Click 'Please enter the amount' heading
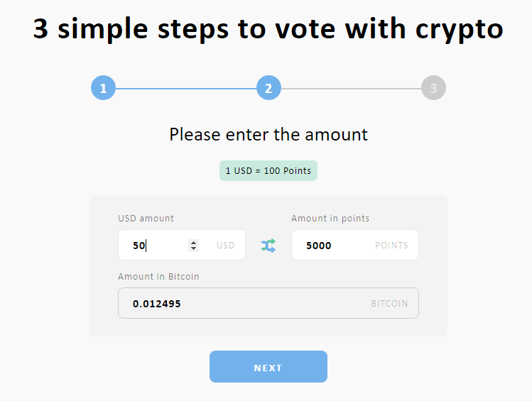 click(x=268, y=135)
